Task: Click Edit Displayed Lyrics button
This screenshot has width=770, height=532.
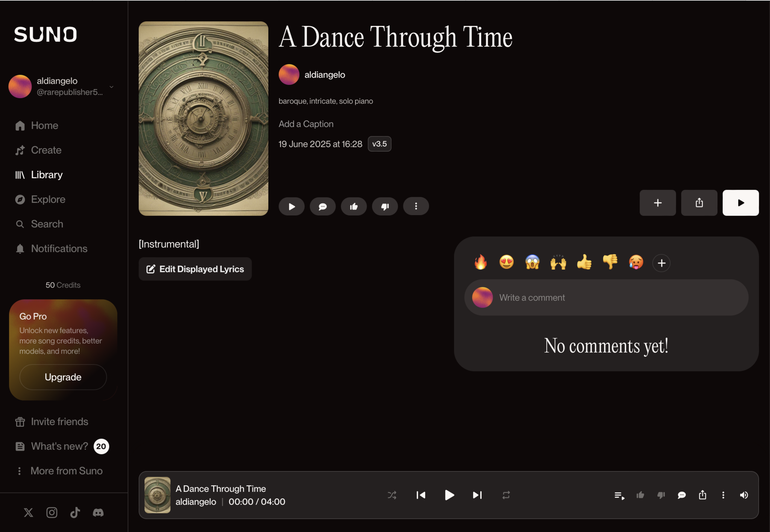Action: tap(195, 269)
